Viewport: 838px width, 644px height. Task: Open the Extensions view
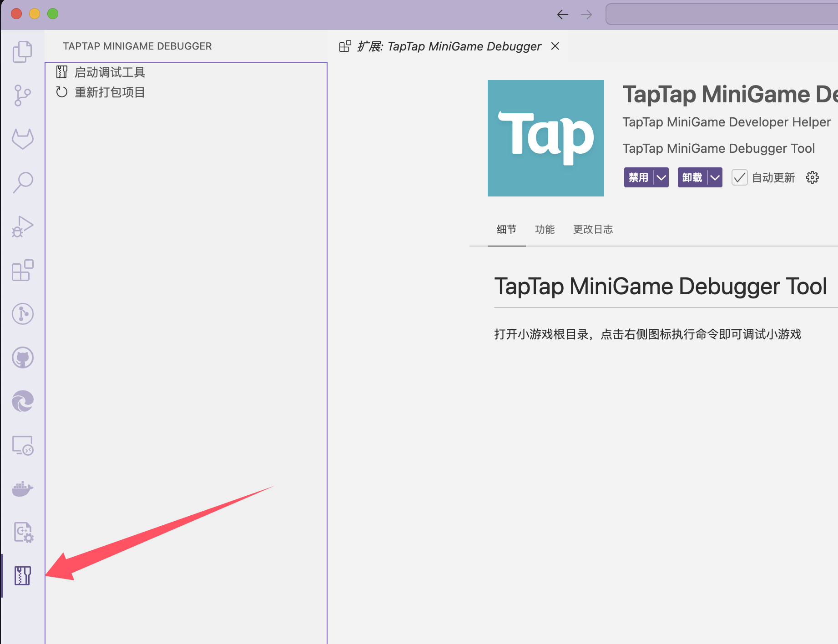coord(22,270)
